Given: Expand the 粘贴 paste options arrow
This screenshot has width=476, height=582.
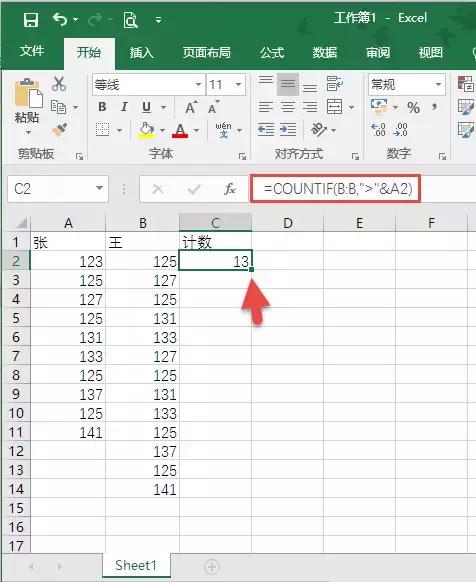Looking at the screenshot, I should 28,133.
